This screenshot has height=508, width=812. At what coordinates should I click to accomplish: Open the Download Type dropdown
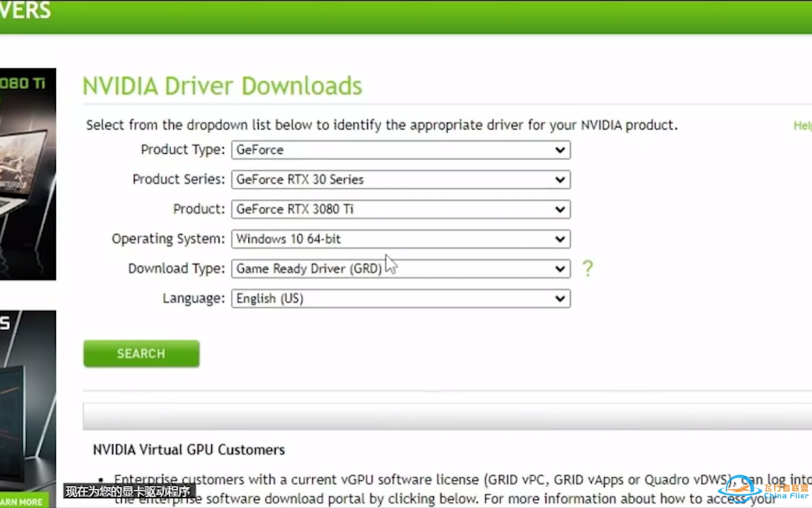tap(401, 269)
